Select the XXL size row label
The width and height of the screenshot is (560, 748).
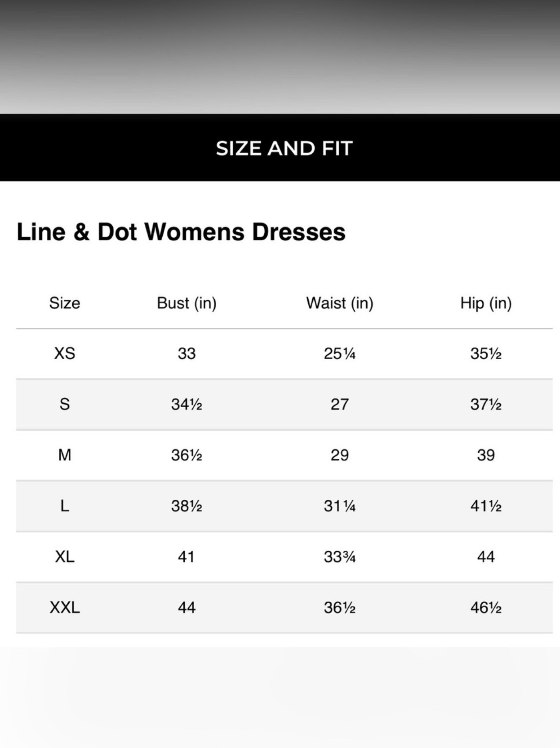[65, 608]
